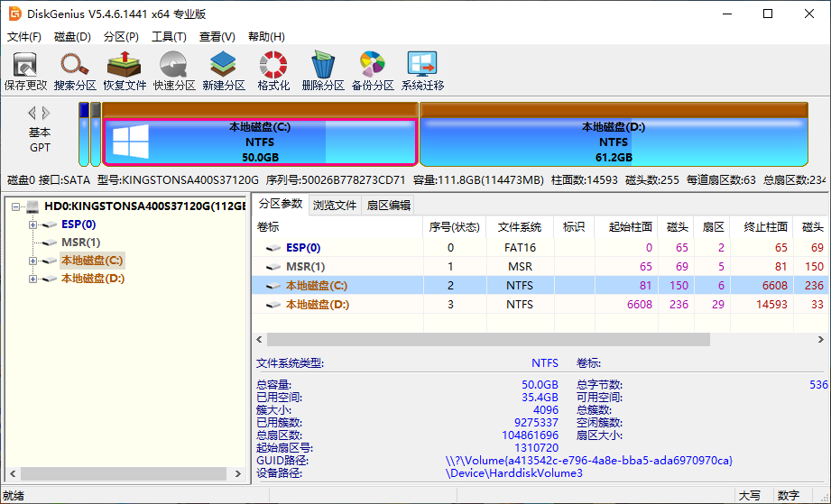Open the 搜索分区 (Search Partitions) tool
This screenshot has width=831, height=504.
pyautogui.click(x=75, y=70)
